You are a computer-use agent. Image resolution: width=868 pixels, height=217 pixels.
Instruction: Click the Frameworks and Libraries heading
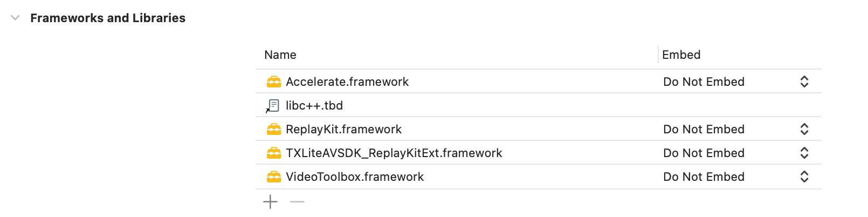pyautogui.click(x=108, y=18)
